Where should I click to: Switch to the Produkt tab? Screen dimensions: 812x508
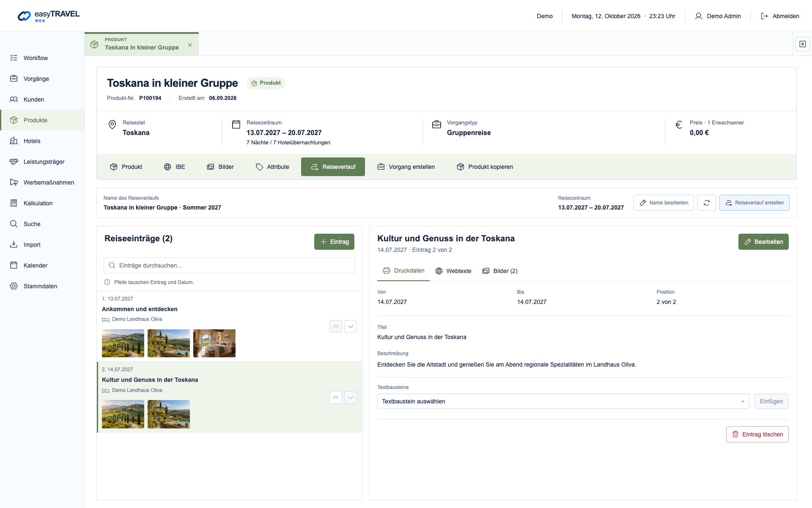point(126,167)
